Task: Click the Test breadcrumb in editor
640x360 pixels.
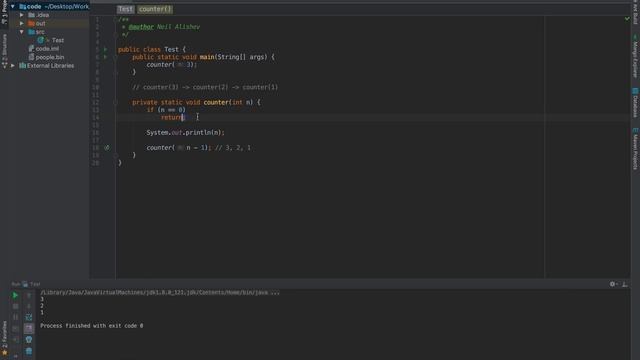Action: pos(125,9)
